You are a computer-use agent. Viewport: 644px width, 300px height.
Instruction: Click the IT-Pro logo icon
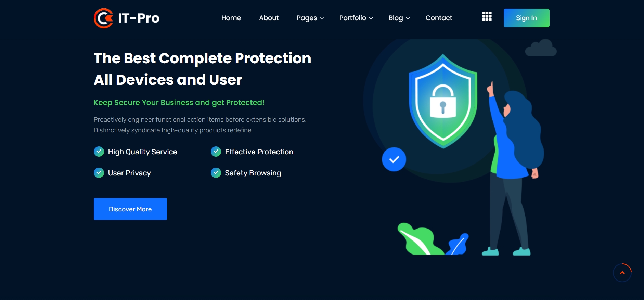103,18
